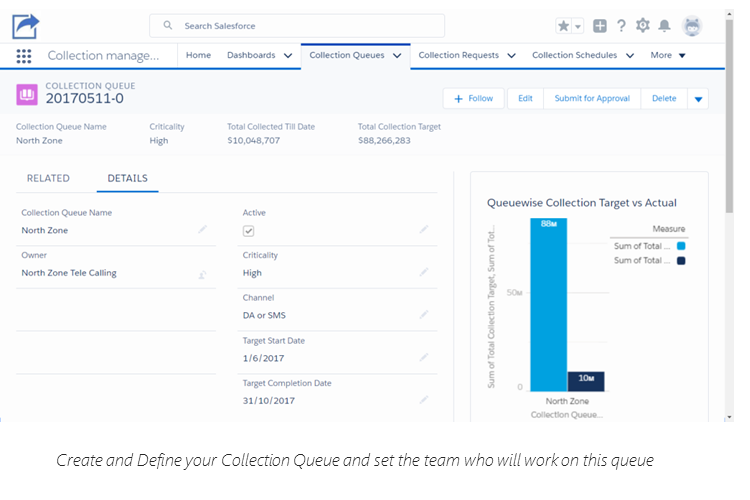Expand the Dashboards tab dropdown chevron

[x=288, y=56]
